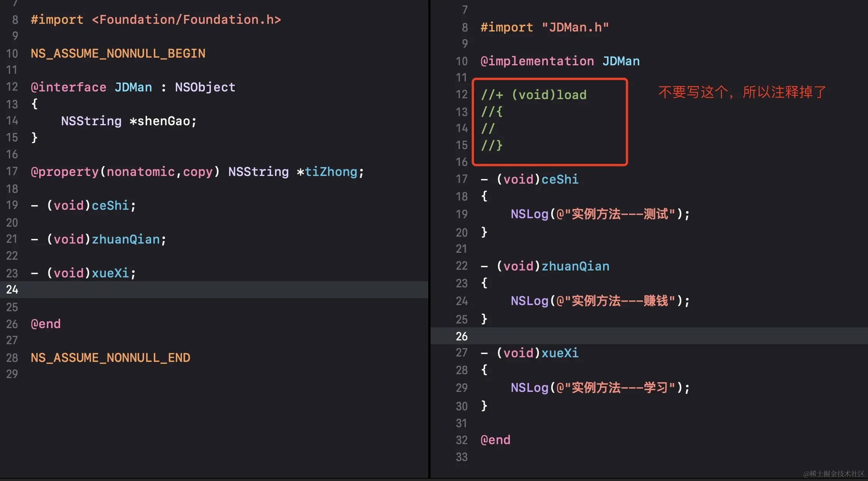Click the NSObject superclass name
Viewport: 868px width, 481px height.
pyautogui.click(x=205, y=87)
